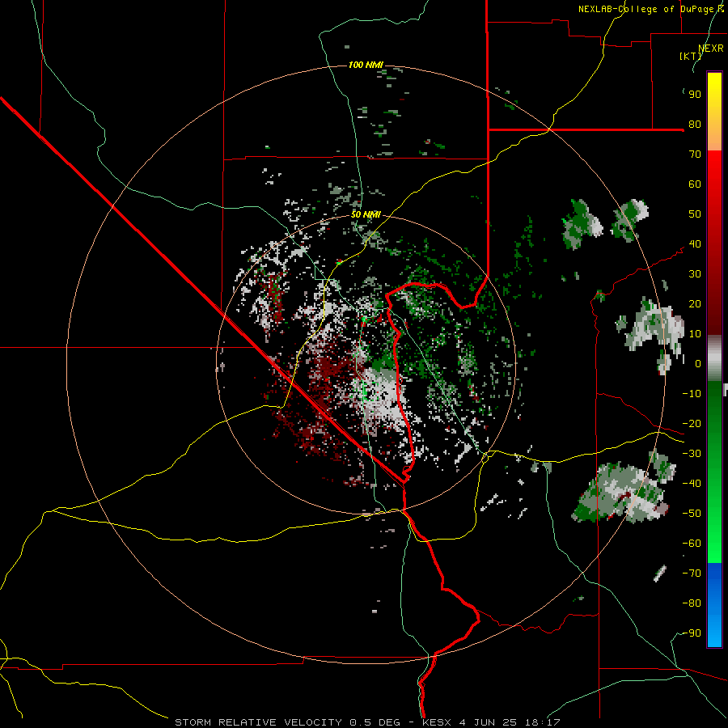Click the 60 value on the velocity scale
Image resolution: width=728 pixels, height=728 pixels.
click(x=695, y=184)
